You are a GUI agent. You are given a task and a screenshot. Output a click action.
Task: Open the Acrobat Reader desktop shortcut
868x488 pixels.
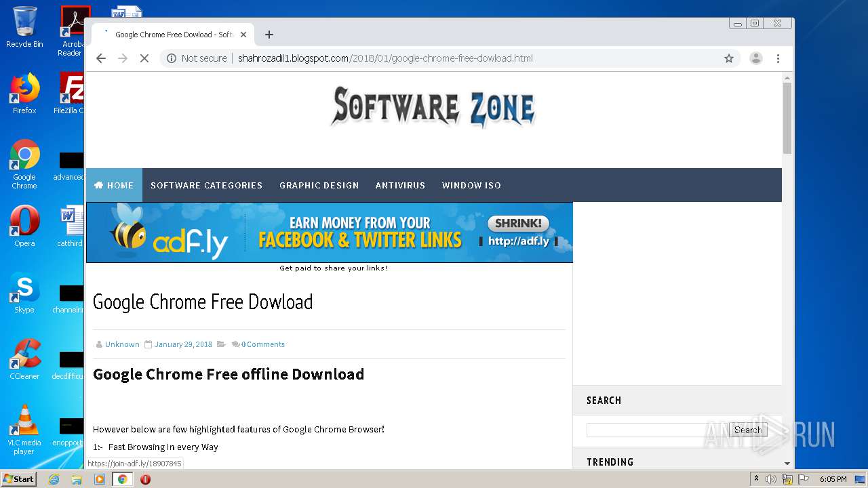72,31
